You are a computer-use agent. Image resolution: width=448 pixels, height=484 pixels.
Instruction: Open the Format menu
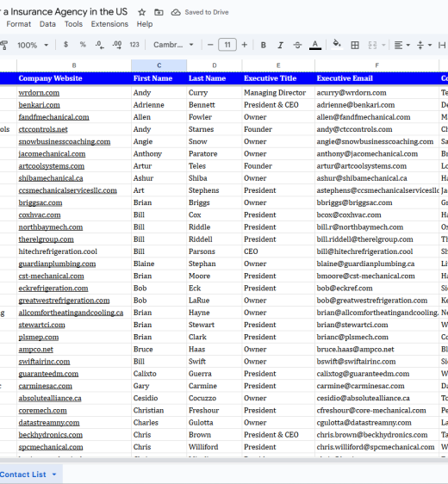pos(19,24)
